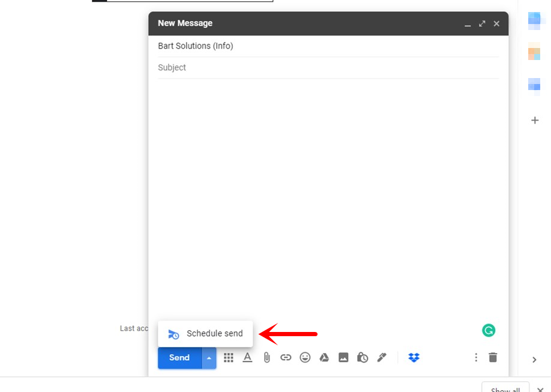This screenshot has height=392, width=551.
Task: Close the bottom downloads bar
Action: 540,389
